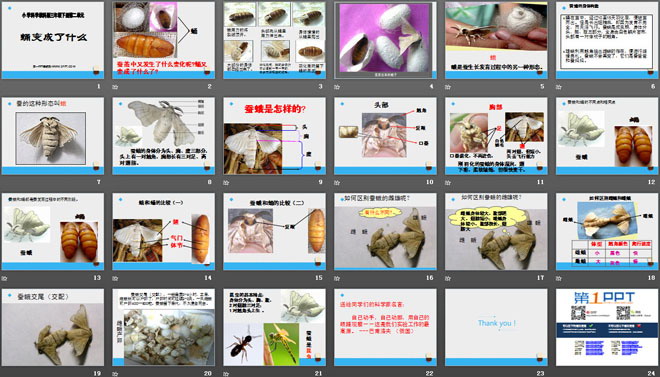
Task: Select slide 19 titled 蚕蛾交尾
Action: tap(53, 327)
